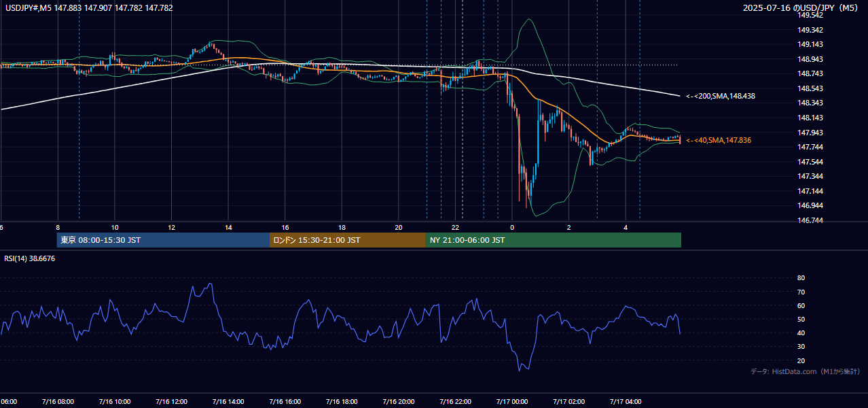The width and height of the screenshot is (868, 408).
Task: Click the 7/16 18:00 date label
Action: (x=342, y=401)
